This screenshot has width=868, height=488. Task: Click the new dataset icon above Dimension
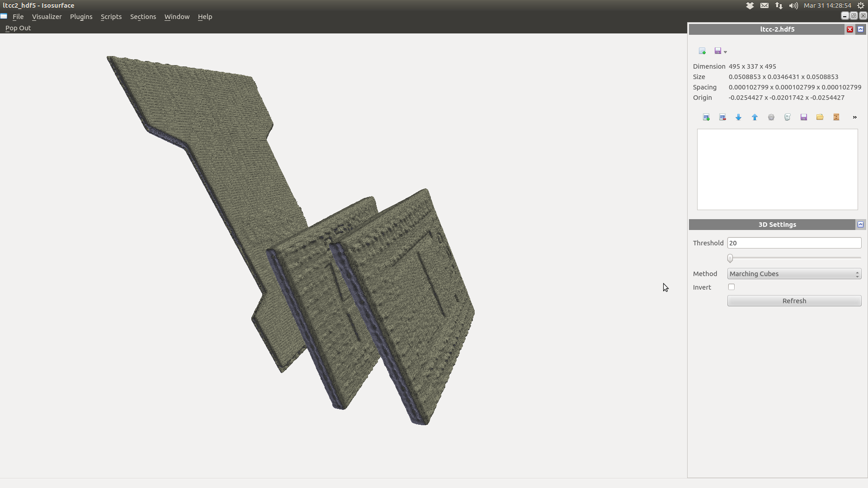tap(702, 51)
